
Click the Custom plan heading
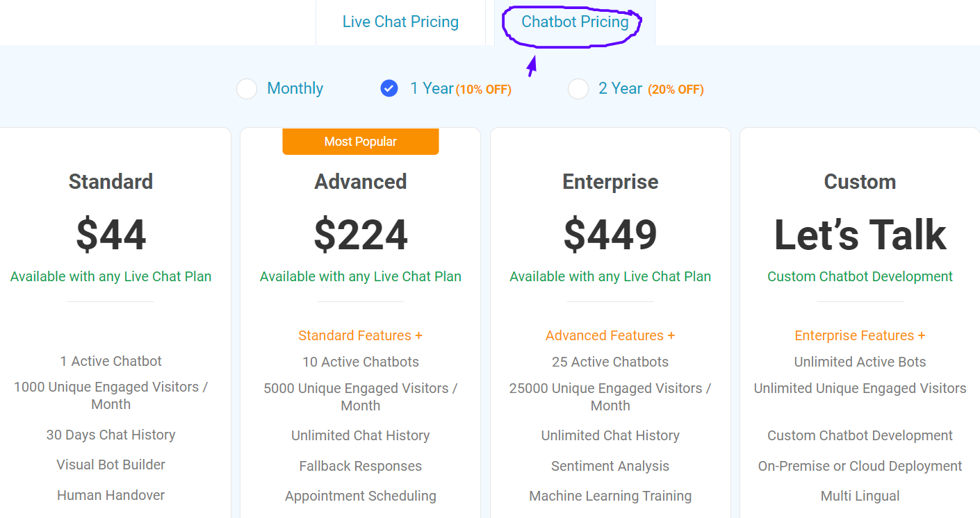(x=860, y=182)
